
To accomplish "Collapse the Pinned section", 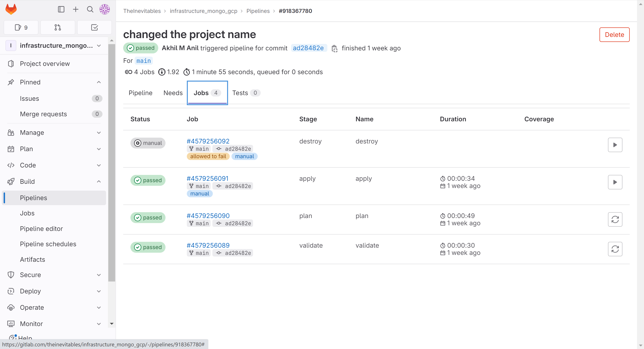I will point(99,82).
